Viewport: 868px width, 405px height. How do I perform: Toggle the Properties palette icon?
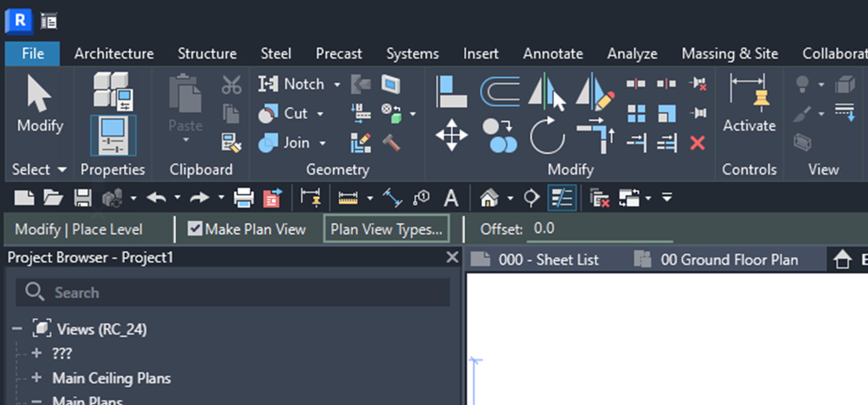(113, 136)
